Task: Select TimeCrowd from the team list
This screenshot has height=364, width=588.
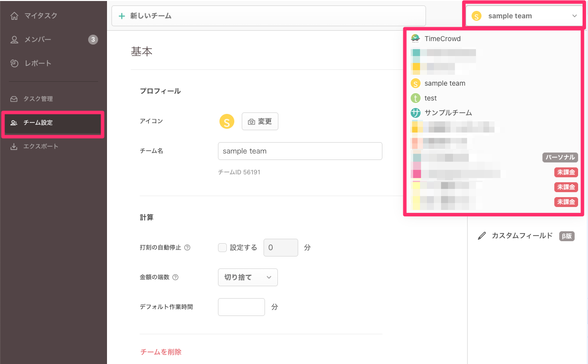Action: (x=442, y=39)
